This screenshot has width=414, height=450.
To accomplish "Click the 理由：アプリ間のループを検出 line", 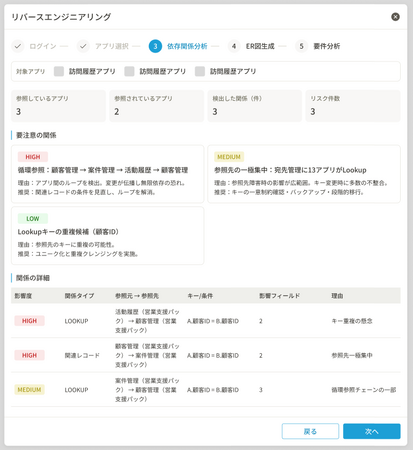I will (101, 183).
